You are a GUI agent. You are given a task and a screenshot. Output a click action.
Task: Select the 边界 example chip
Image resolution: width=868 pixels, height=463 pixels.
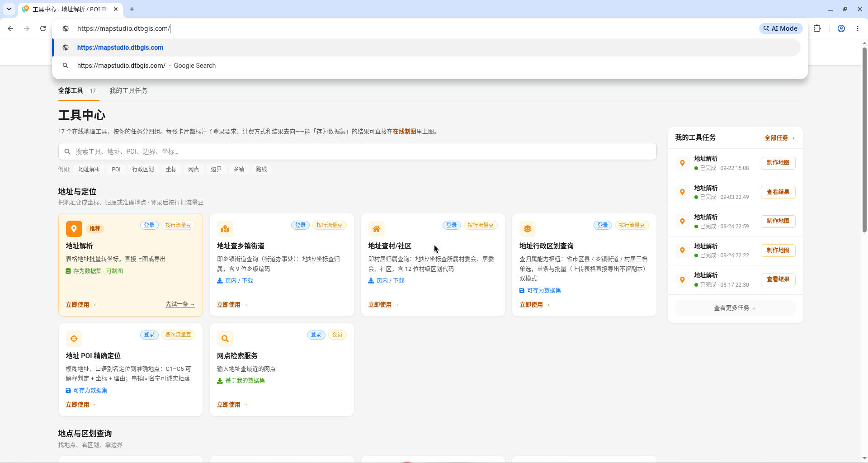pos(216,169)
